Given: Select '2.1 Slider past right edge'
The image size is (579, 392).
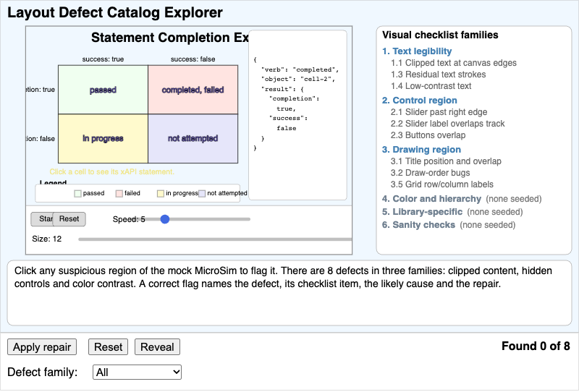Looking at the screenshot, I should click(x=439, y=112).
